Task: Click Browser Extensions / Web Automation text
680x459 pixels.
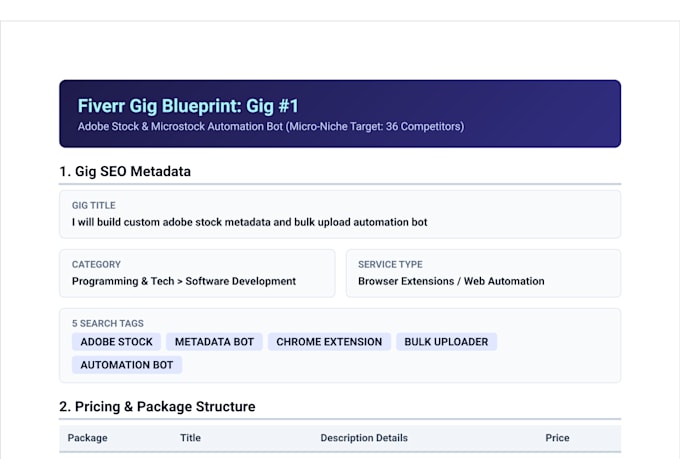Action: (x=451, y=281)
